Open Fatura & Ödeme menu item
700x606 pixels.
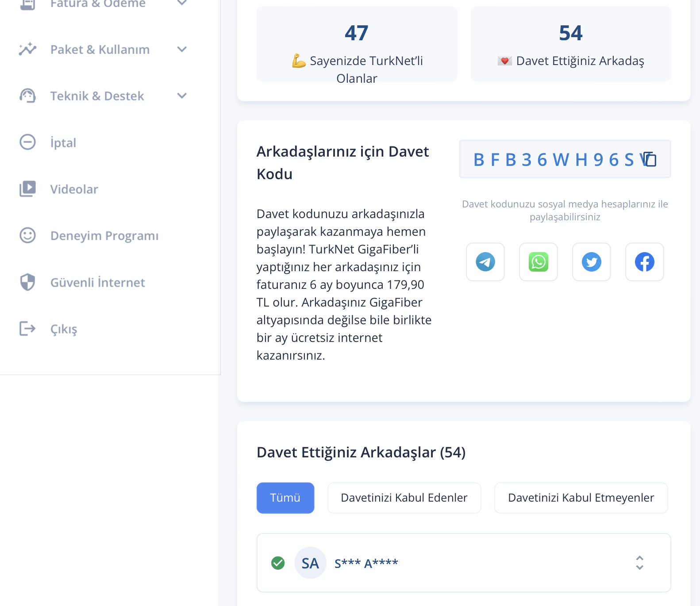click(x=98, y=4)
